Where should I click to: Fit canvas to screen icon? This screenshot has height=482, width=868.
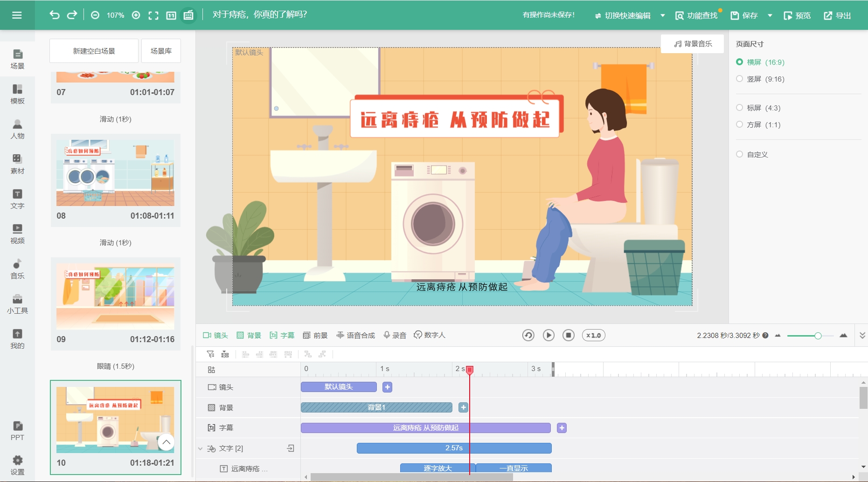click(x=153, y=15)
